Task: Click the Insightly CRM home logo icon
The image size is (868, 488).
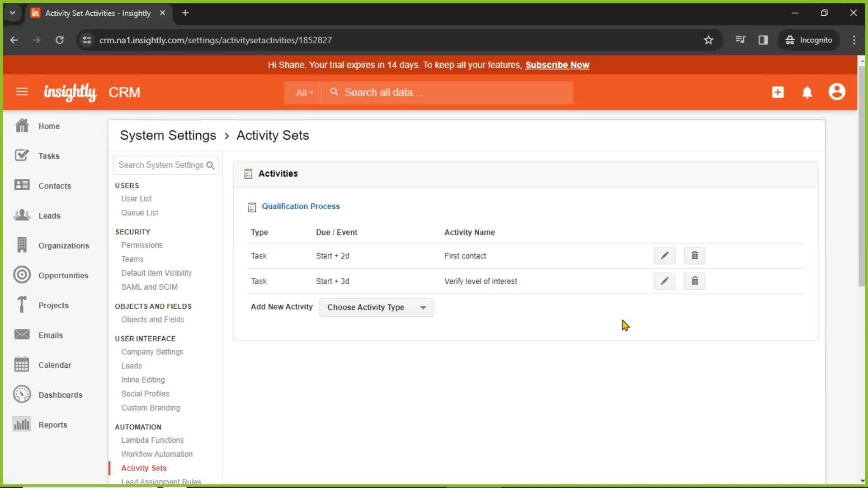Action: [x=70, y=92]
